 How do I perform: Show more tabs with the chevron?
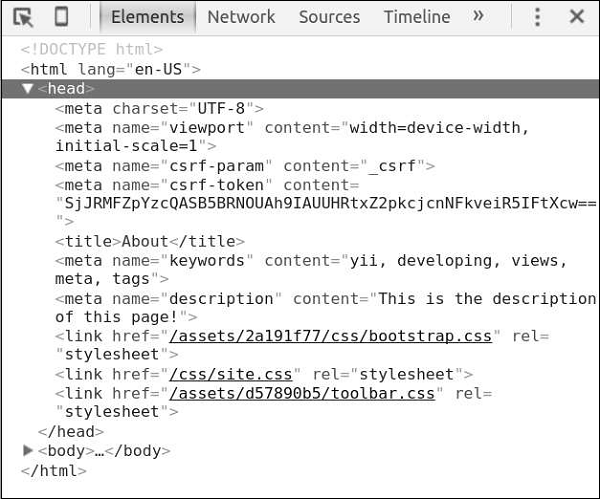click(478, 16)
